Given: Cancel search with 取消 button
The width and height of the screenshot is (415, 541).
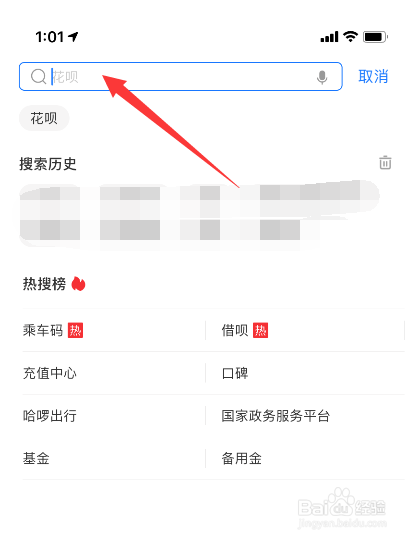Looking at the screenshot, I should (x=373, y=76).
